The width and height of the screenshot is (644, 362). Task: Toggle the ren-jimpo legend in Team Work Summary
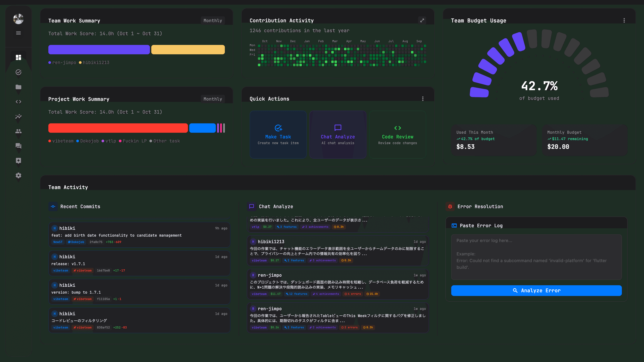pyautogui.click(x=62, y=62)
